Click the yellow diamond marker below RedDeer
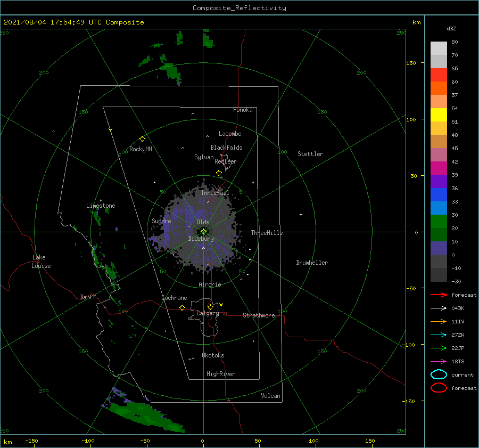Screen dimensions: 479x448 [x=219, y=173]
